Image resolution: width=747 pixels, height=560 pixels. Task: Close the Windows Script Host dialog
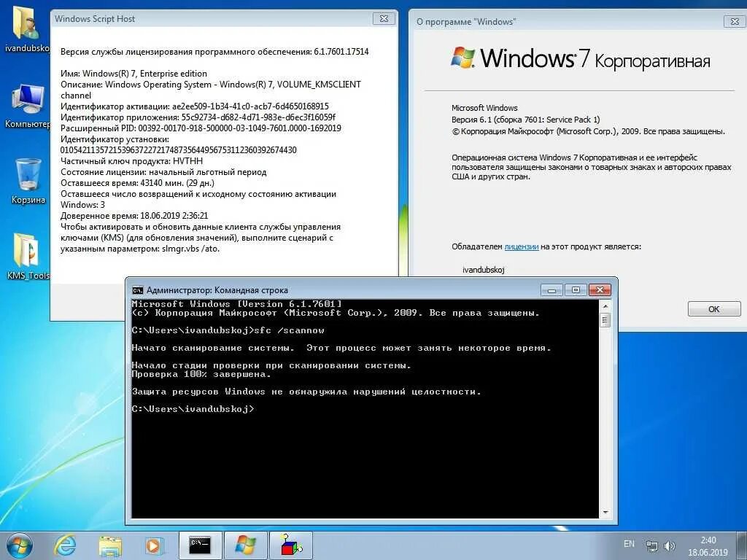384,18
